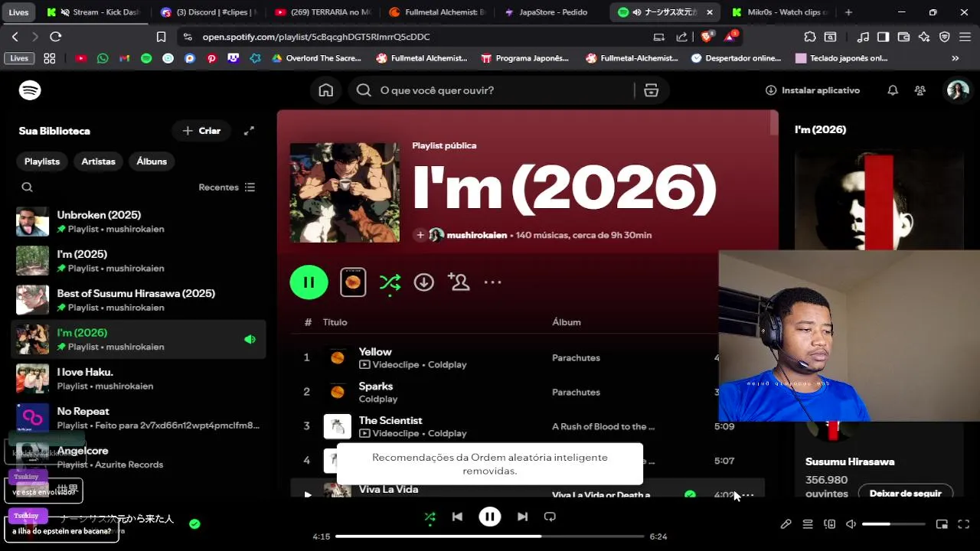Seek in the song progress bar

pyautogui.click(x=490, y=536)
